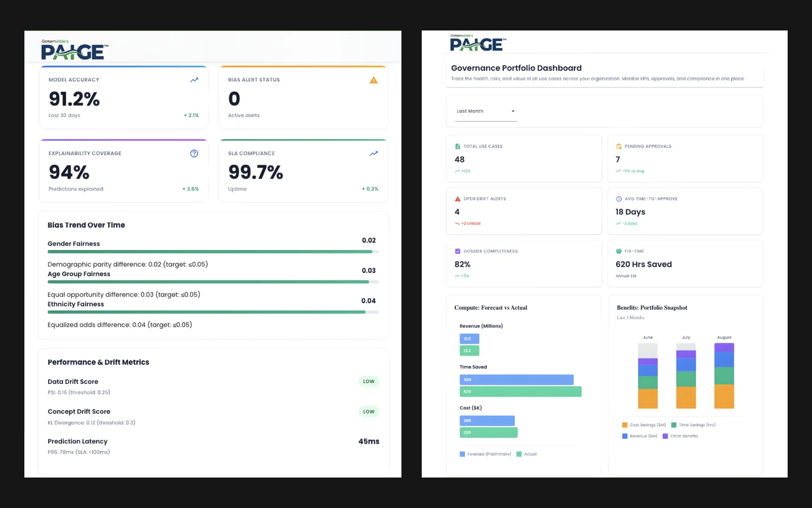
Task: Click the Dossier Completeness purple checkbox icon
Action: click(458, 251)
